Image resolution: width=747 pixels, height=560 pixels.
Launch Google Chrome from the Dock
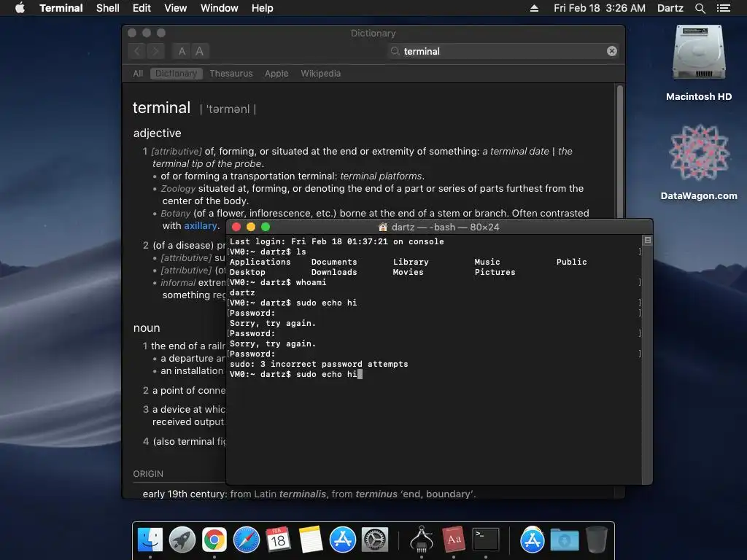click(214, 540)
